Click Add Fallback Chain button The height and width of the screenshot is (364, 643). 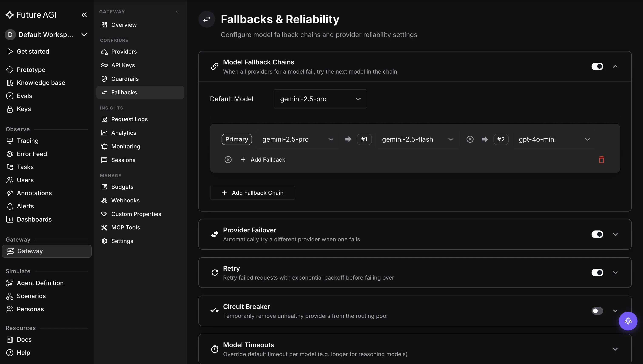coord(252,193)
